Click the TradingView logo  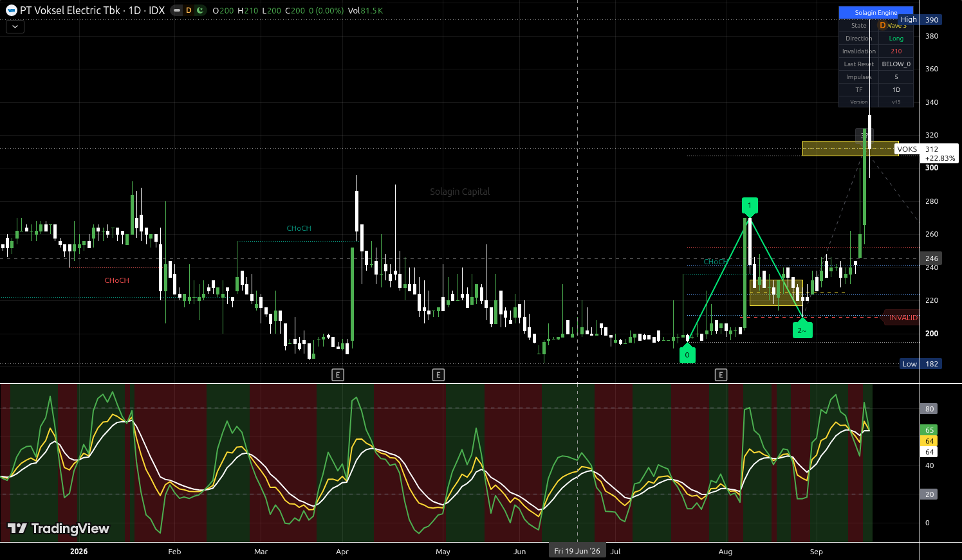tap(59, 528)
